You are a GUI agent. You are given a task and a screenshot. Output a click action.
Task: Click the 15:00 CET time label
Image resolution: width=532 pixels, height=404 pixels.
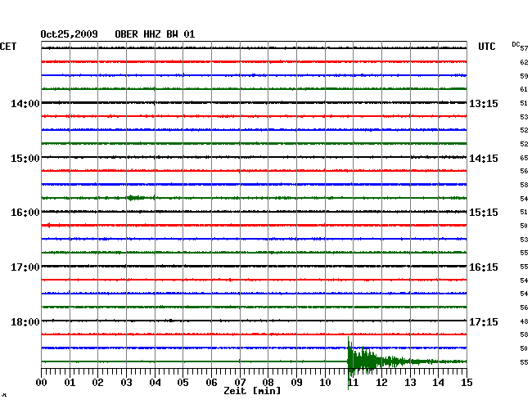25,159
